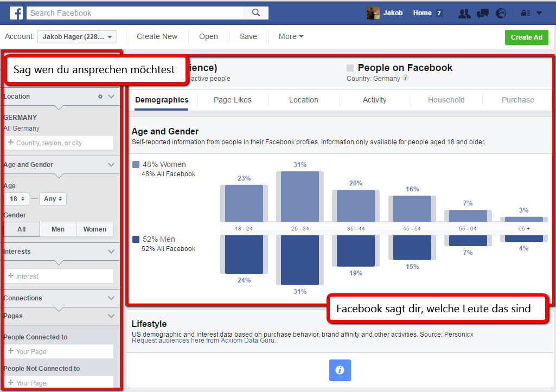
Task: Open Jakob's profile link
Action: 393,13
